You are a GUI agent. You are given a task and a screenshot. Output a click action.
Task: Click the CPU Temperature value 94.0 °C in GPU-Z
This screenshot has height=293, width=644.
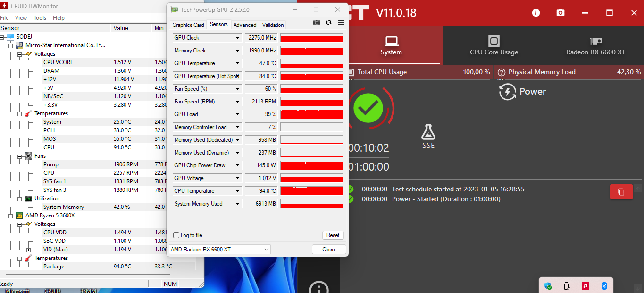tap(261, 191)
